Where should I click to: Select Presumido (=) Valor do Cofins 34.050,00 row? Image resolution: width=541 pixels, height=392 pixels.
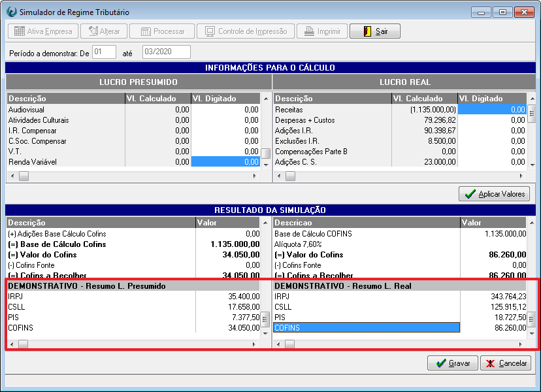pyautogui.click(x=133, y=255)
